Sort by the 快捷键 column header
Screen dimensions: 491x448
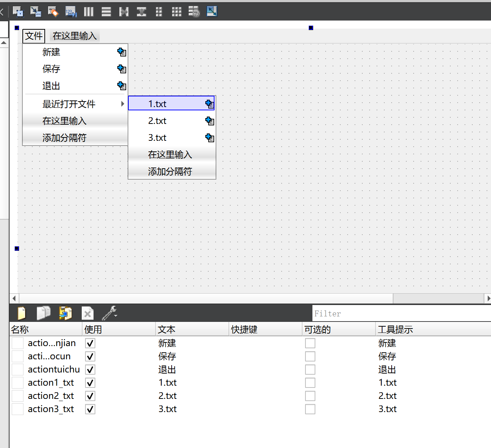[266, 329]
